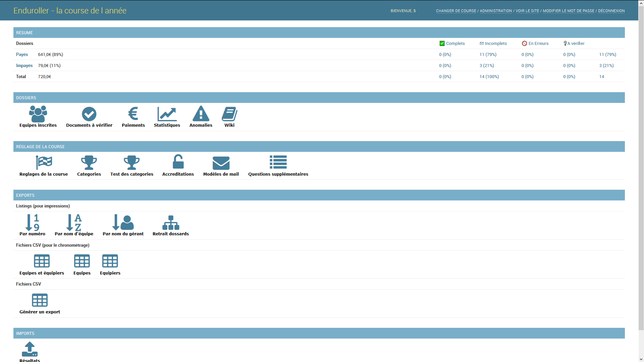644x362 pixels.
Task: Click Changer de course header link
Action: pos(456,11)
